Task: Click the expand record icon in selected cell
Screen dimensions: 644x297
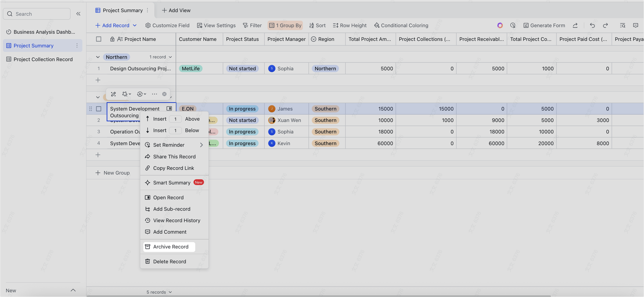Action: click(x=169, y=108)
